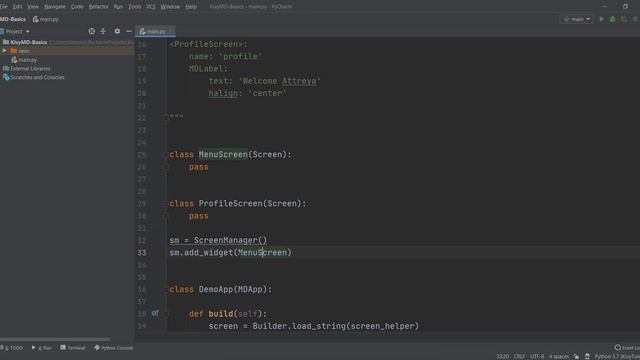Click Select Opened File target icon
The height and width of the screenshot is (360, 640).
coord(91,31)
